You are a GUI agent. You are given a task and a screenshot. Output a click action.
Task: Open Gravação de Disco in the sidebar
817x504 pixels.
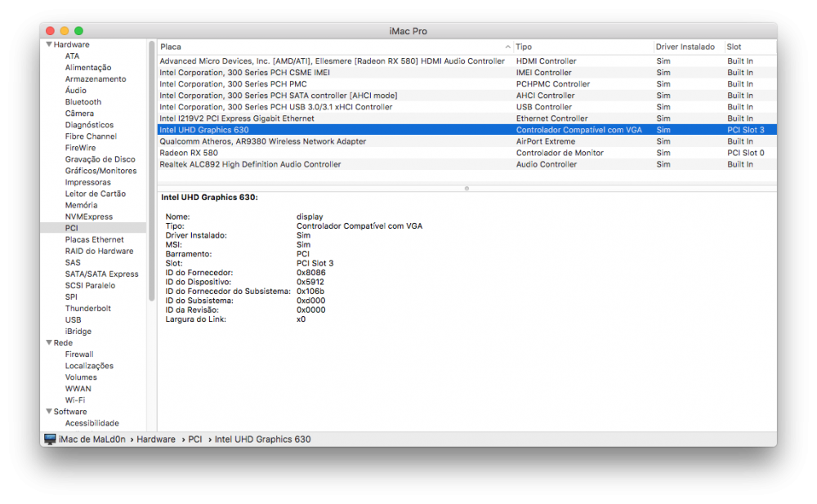100,159
